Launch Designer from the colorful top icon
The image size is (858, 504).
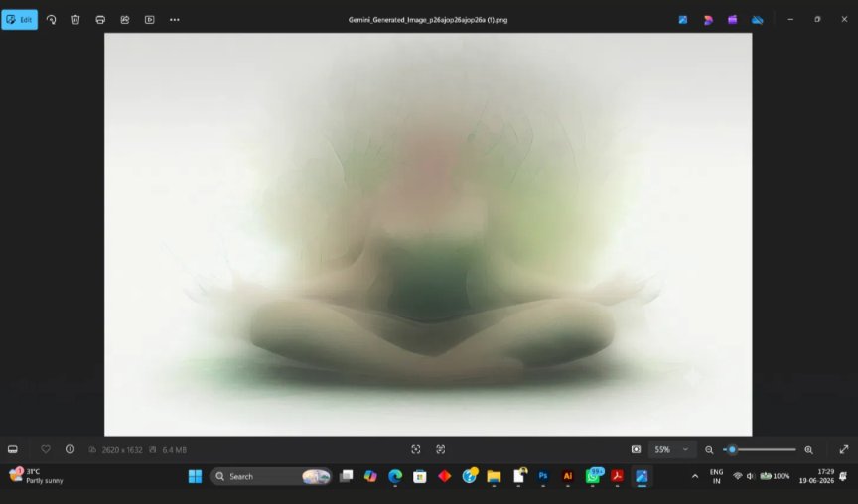708,20
